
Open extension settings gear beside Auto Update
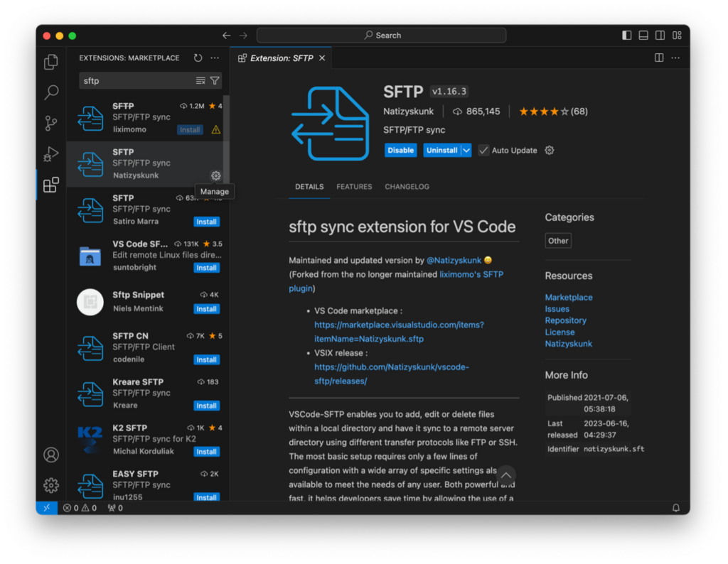pyautogui.click(x=550, y=151)
